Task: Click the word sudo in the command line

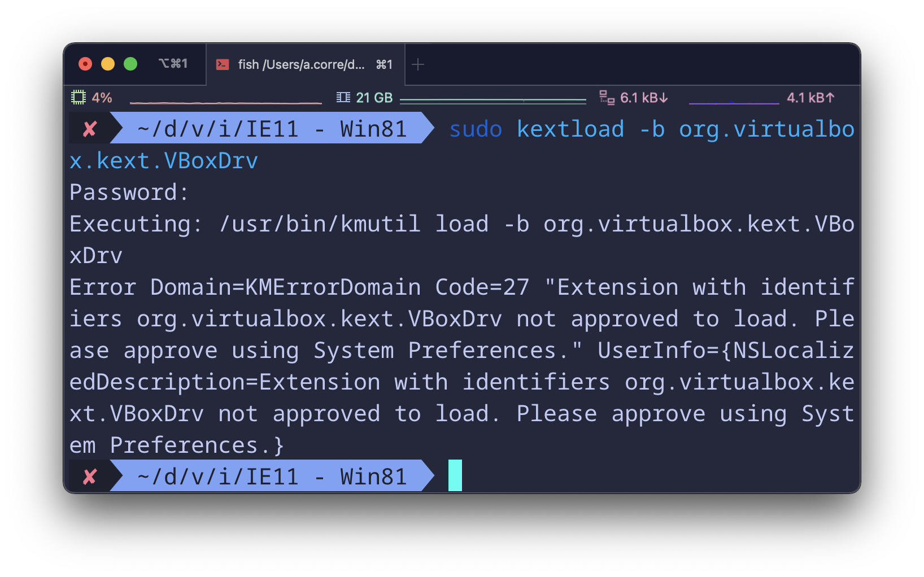Action: (x=476, y=129)
